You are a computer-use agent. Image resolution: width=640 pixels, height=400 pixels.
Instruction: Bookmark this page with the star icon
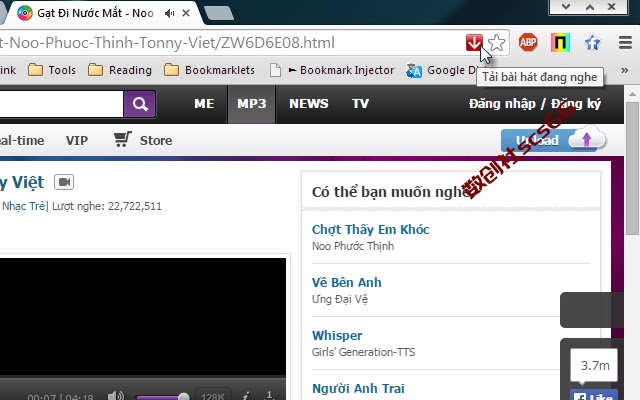click(x=496, y=42)
